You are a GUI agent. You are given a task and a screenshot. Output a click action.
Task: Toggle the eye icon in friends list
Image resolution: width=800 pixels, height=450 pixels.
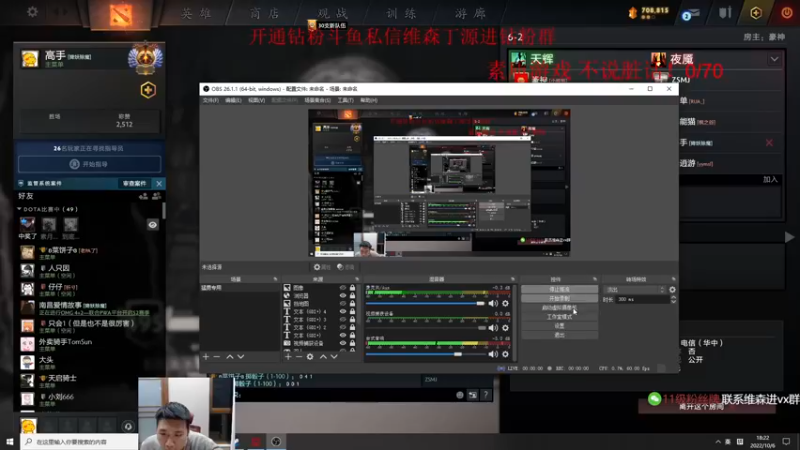(153, 225)
